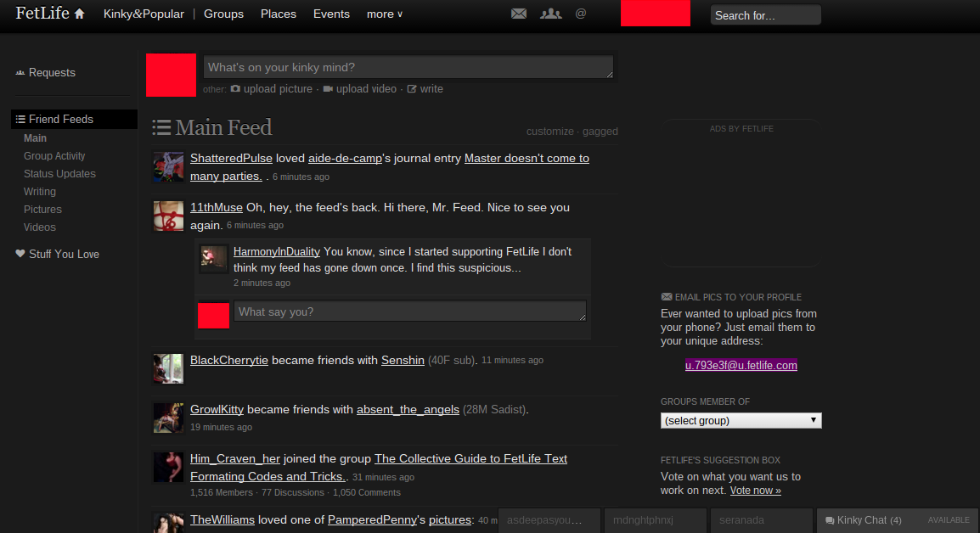The image size is (980, 533).
Task: Click HarmonyInDuality's avatar thumbnail
Action: tap(213, 257)
